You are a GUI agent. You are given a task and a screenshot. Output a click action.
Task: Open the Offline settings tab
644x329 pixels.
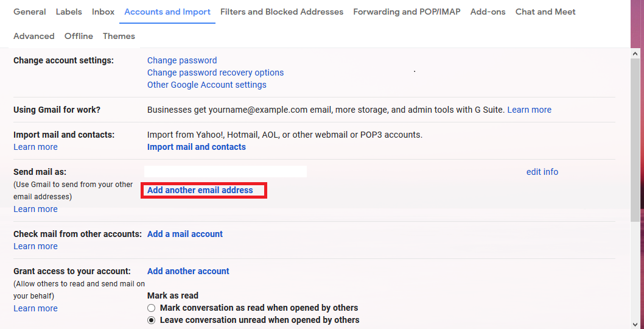(79, 36)
